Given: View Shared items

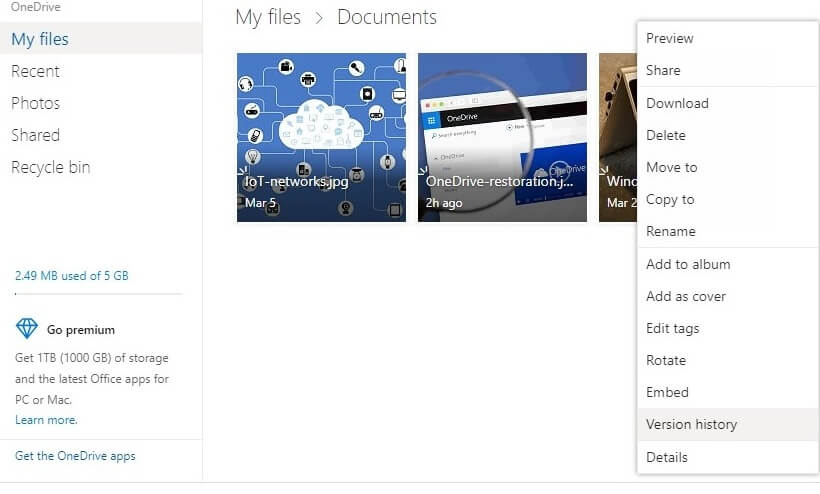Looking at the screenshot, I should [35, 135].
